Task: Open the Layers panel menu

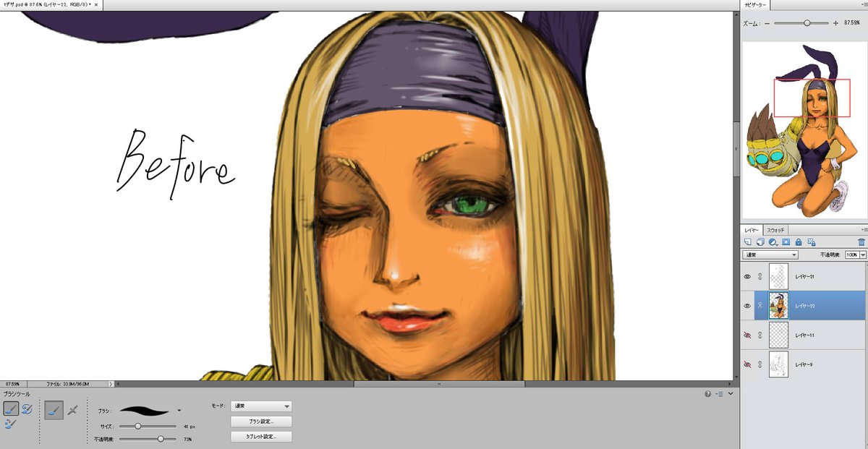Action: (x=864, y=229)
